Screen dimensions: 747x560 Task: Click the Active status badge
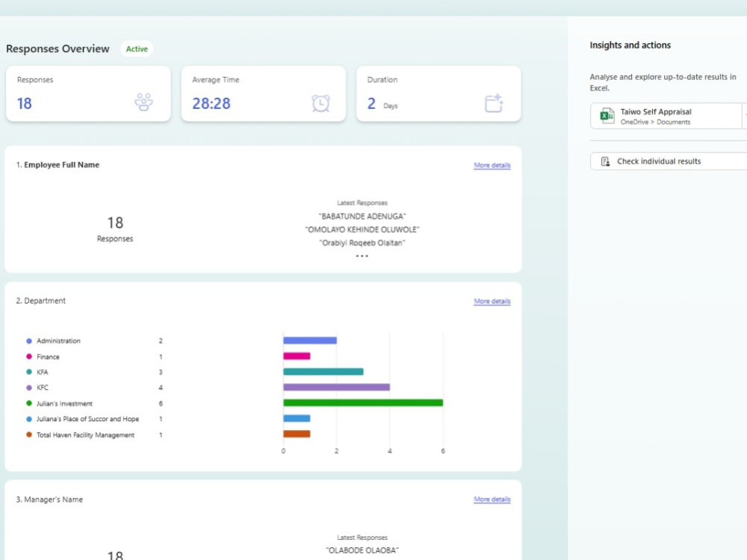(137, 49)
